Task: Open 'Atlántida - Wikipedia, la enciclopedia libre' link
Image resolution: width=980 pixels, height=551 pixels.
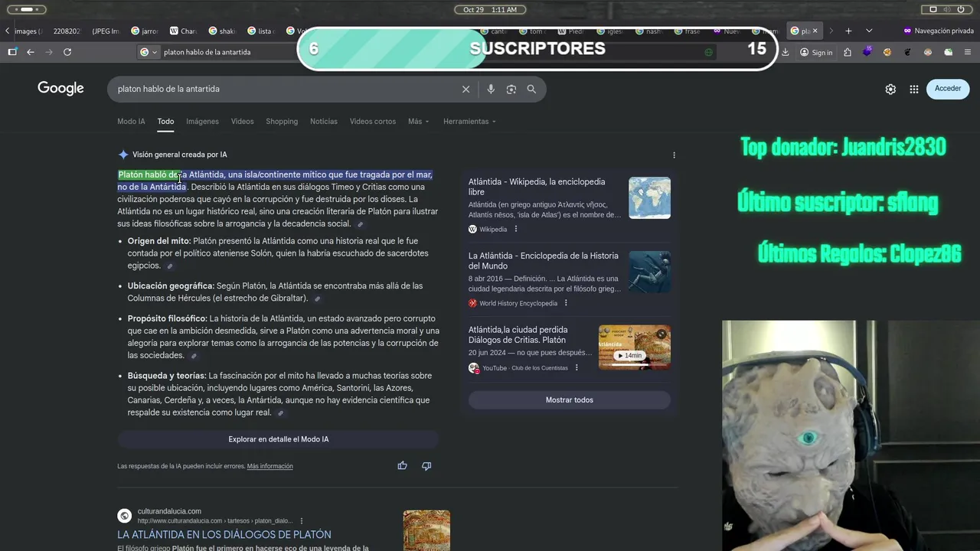Action: pyautogui.click(x=537, y=187)
